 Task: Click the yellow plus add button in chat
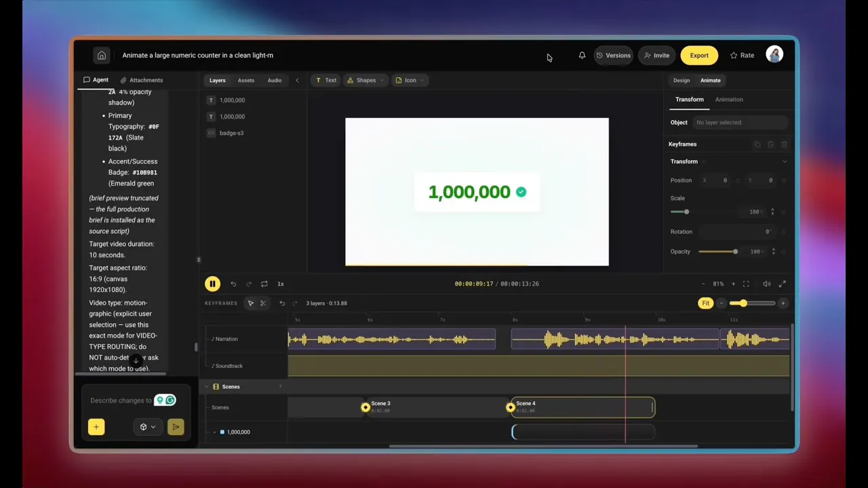pyautogui.click(x=96, y=426)
